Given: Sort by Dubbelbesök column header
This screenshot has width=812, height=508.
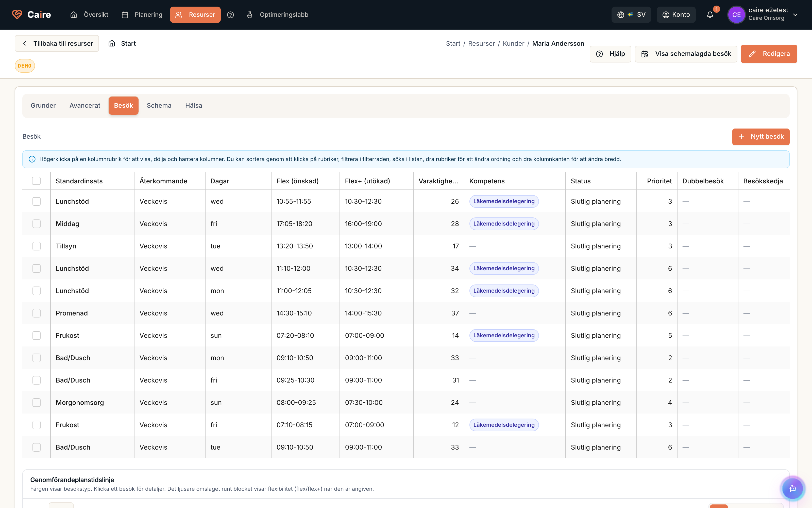Looking at the screenshot, I should point(703,181).
